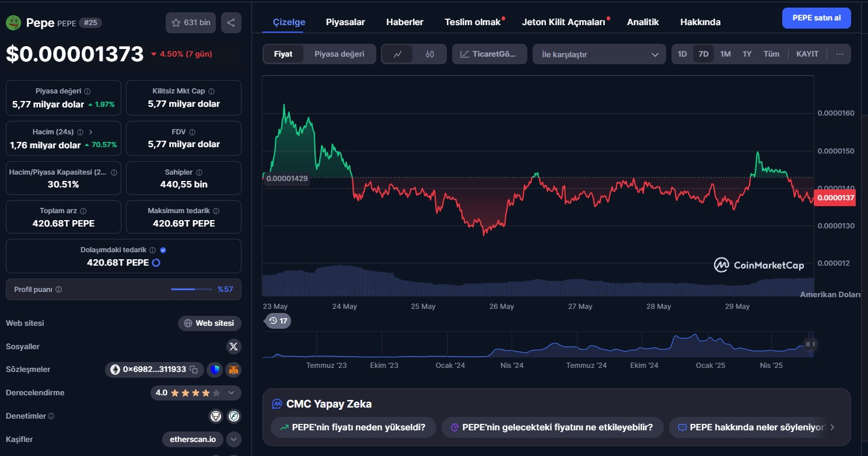The height and width of the screenshot is (456, 868).
Task: Open the İle karşılaştır dropdown
Action: point(599,54)
